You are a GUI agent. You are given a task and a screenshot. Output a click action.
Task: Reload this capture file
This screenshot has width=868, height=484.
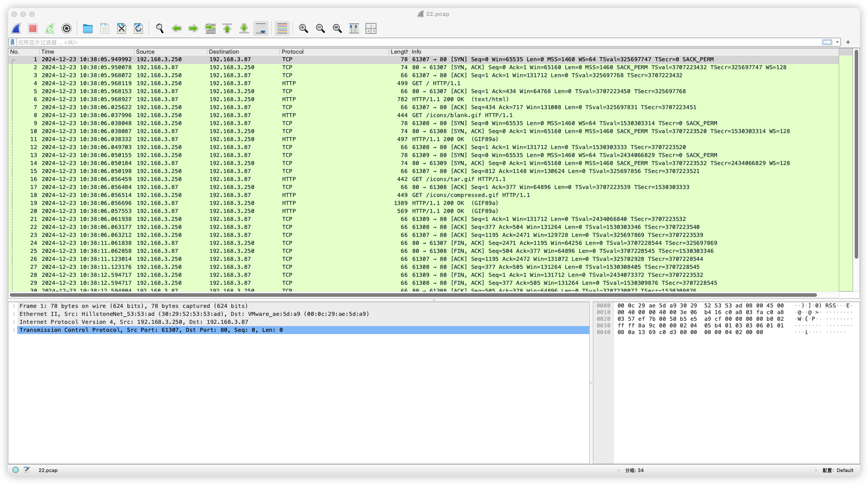click(x=138, y=28)
